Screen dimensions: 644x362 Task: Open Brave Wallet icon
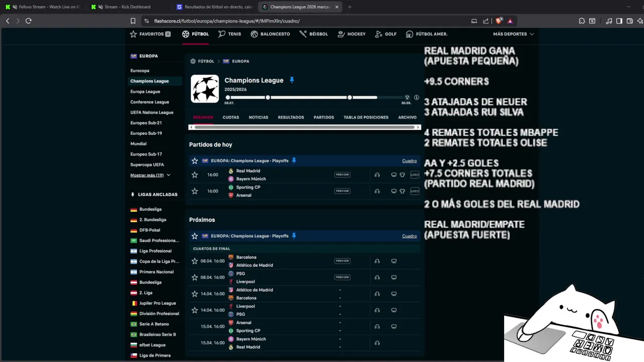(x=629, y=21)
